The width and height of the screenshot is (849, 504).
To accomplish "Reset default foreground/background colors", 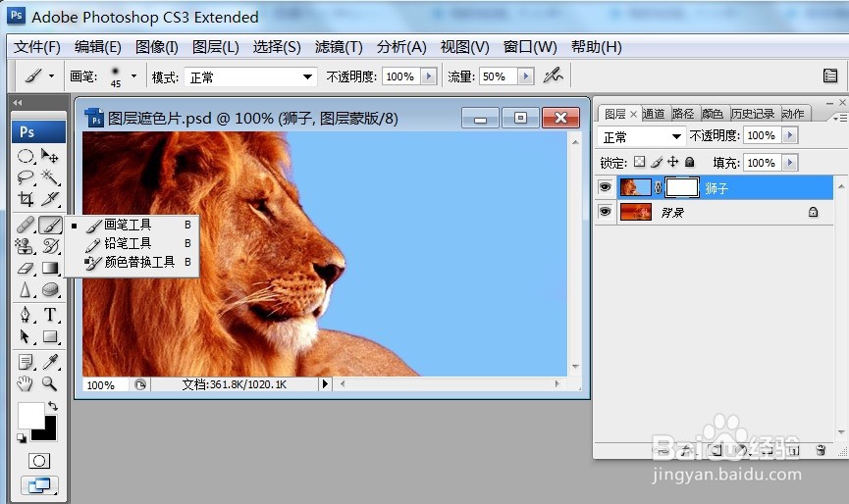I will [x=22, y=437].
